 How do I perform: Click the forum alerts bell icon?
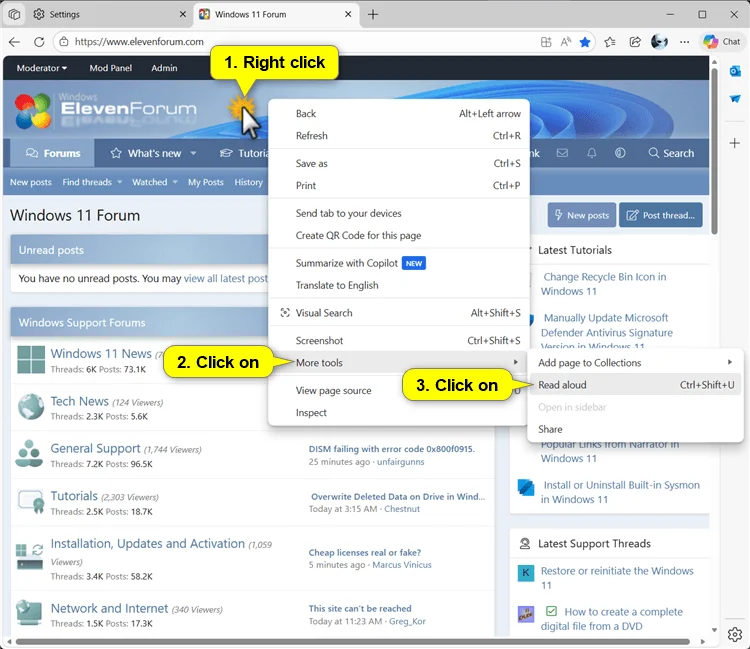[x=592, y=153]
